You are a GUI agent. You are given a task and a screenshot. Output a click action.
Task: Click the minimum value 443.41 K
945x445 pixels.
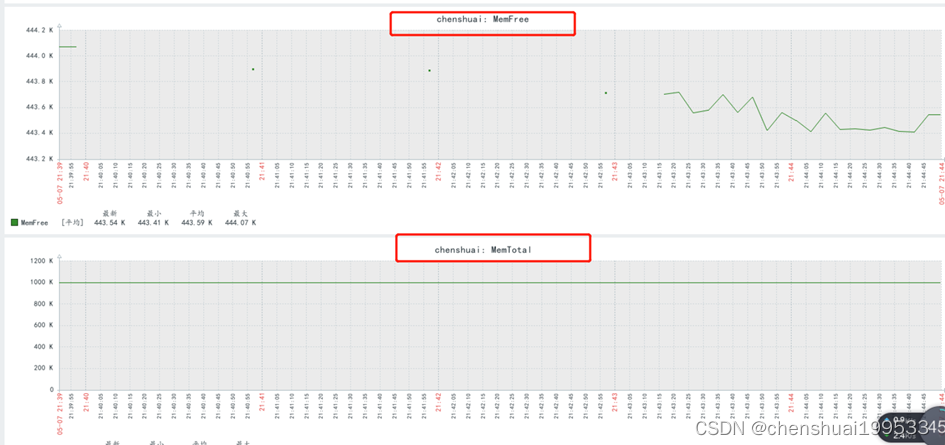click(x=153, y=222)
